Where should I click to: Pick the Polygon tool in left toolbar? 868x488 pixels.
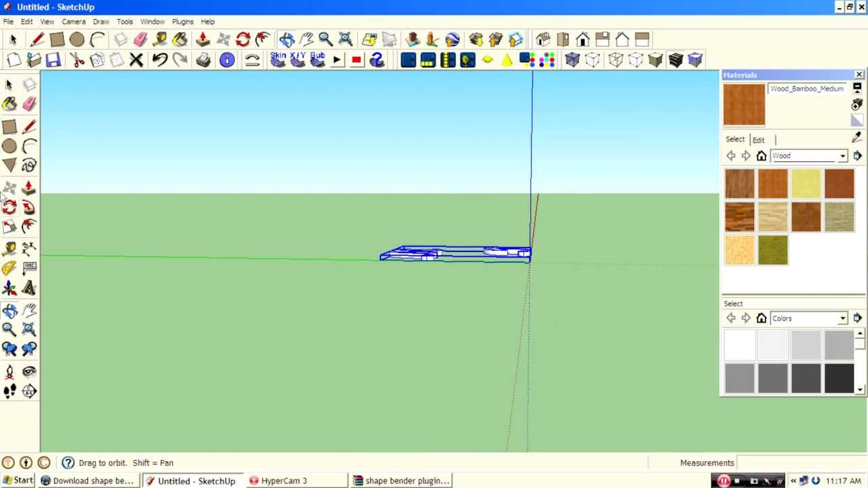pyautogui.click(x=9, y=166)
